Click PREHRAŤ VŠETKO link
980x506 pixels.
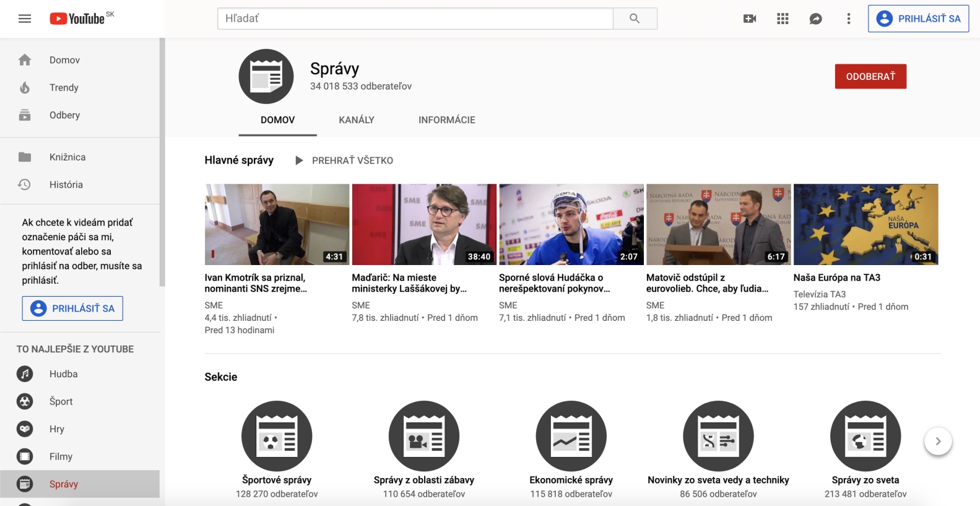[x=352, y=160]
